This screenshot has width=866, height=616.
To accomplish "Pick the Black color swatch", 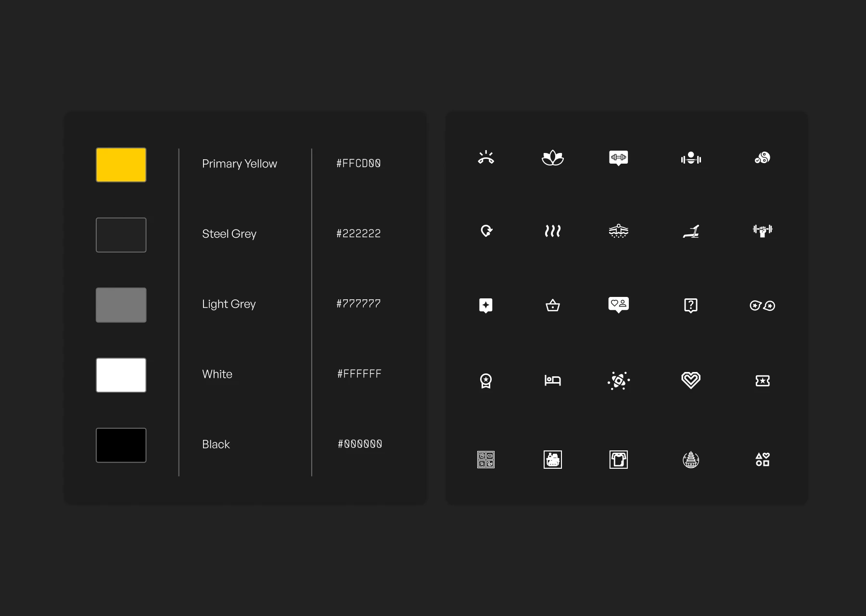I will click(121, 445).
